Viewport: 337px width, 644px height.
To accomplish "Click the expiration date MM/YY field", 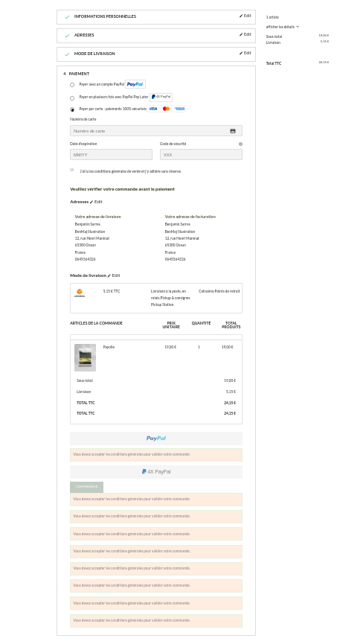I will pos(111,155).
